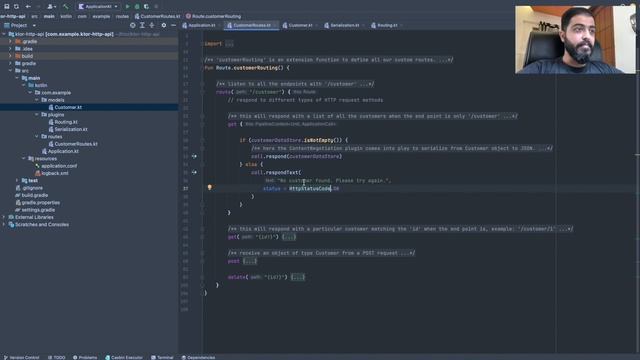The width and height of the screenshot is (640, 360).
Task: Open the Problems tool window
Action: click(x=85, y=357)
